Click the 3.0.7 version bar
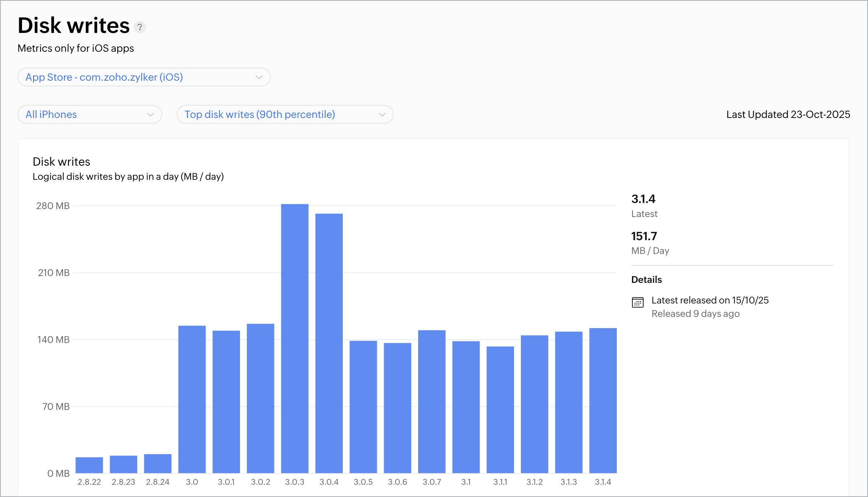The height and width of the screenshot is (497, 868). point(431,401)
